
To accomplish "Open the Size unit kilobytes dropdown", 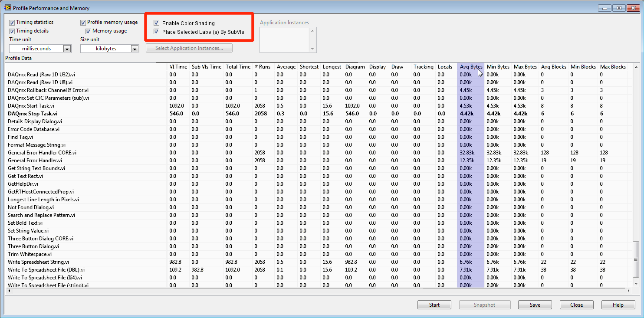I will point(135,49).
